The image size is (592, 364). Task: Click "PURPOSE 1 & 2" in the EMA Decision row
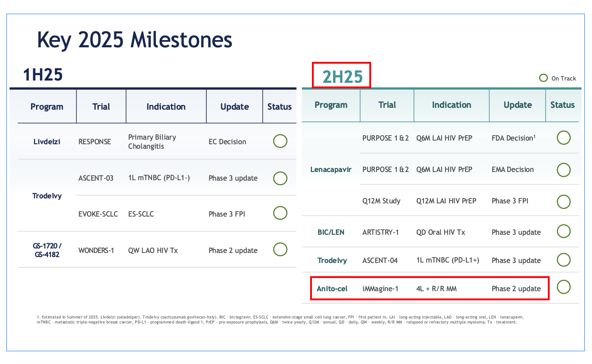[386, 169]
